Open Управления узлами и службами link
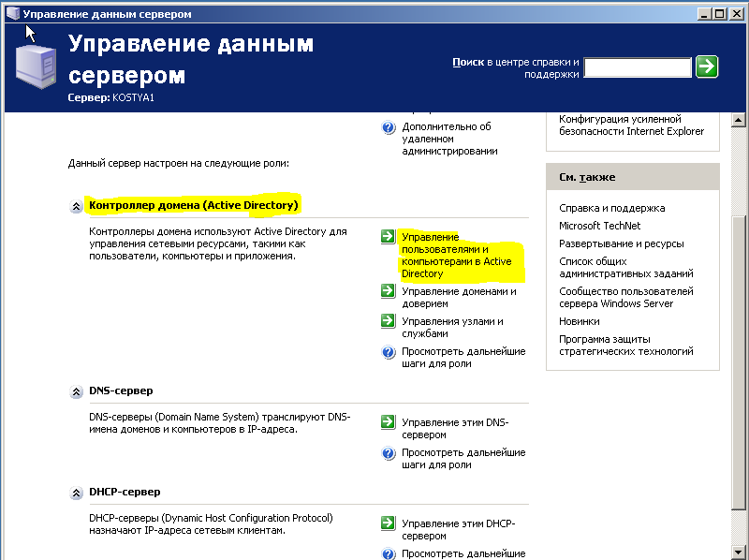749x560 pixels. coord(452,328)
